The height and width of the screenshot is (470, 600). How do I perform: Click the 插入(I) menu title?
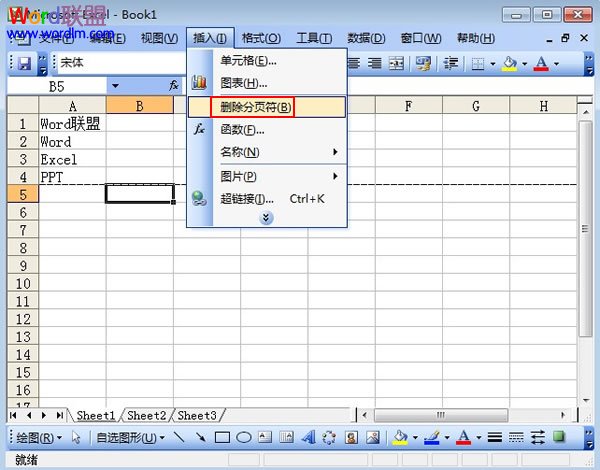click(210, 38)
